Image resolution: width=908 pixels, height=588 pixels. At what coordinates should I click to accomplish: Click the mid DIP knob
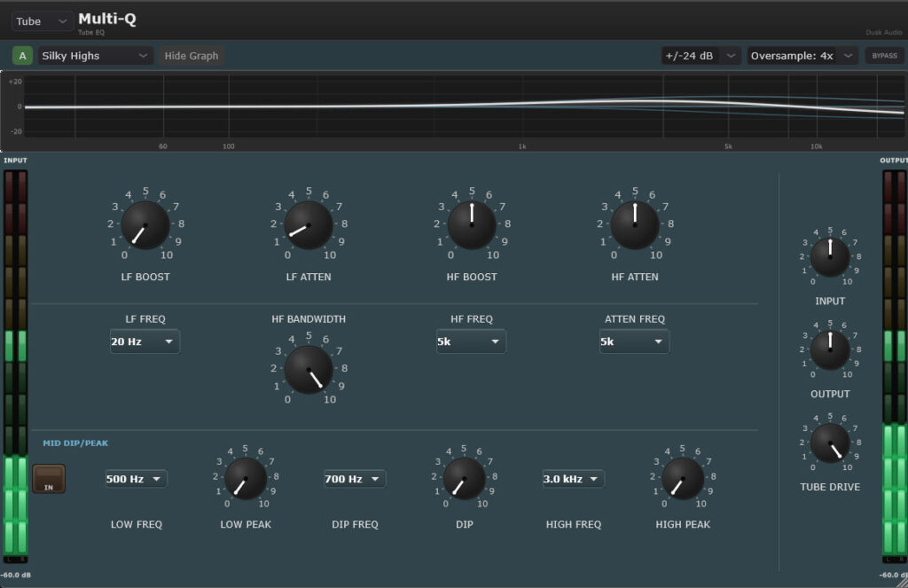(465, 478)
